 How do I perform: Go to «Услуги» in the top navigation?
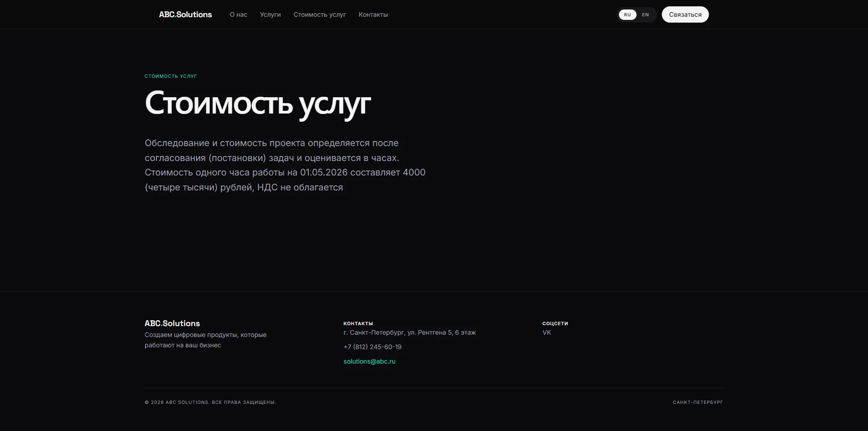point(270,14)
